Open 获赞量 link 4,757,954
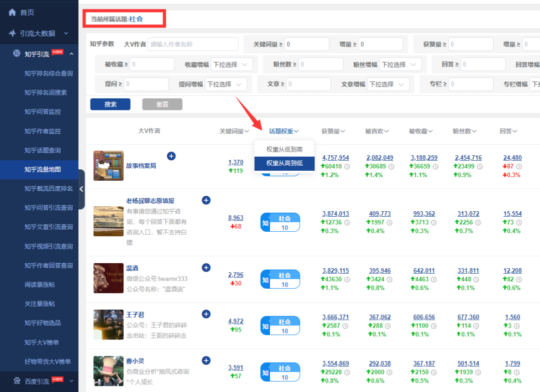The height and width of the screenshot is (392, 540). (335, 157)
